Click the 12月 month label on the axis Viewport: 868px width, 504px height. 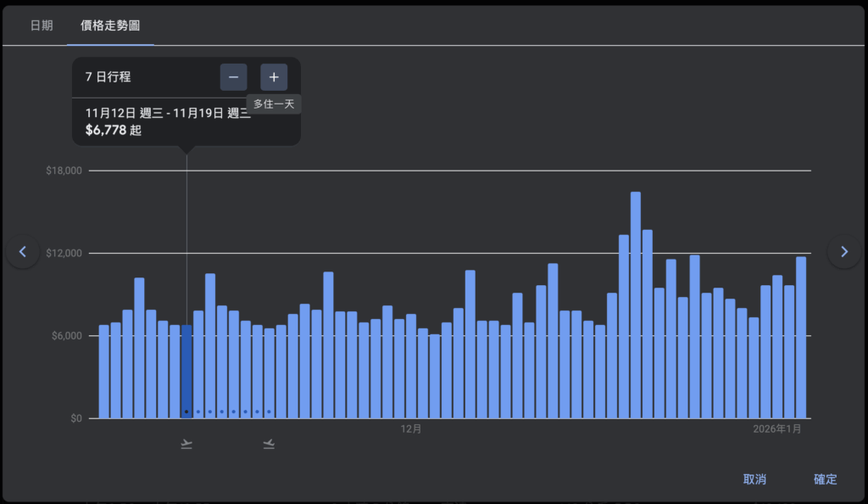pyautogui.click(x=411, y=429)
